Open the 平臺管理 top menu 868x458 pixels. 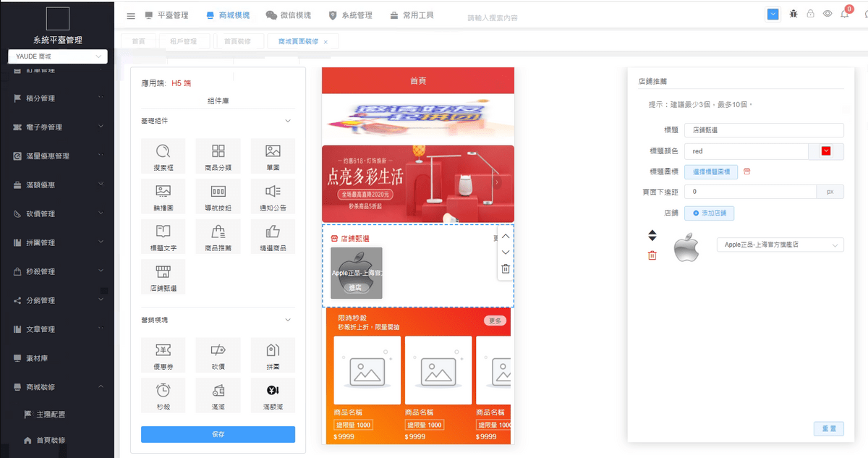click(x=166, y=15)
